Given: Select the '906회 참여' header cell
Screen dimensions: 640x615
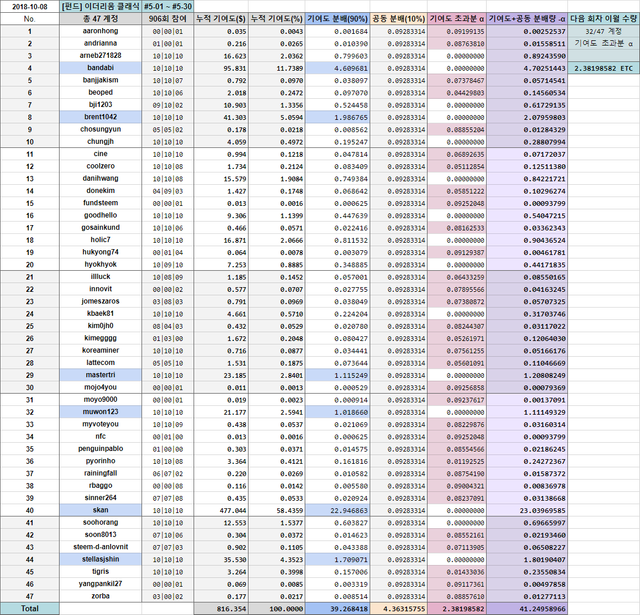Looking at the screenshot, I should coord(168,19).
